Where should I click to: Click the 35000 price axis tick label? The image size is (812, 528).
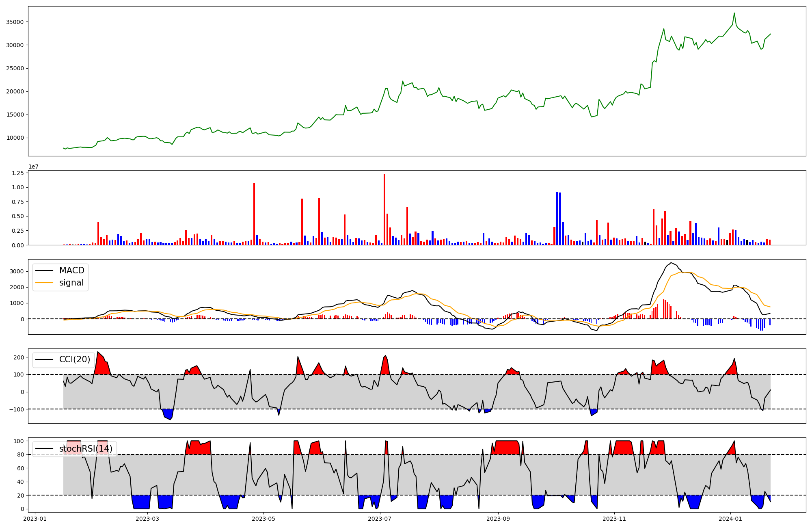[x=15, y=22]
